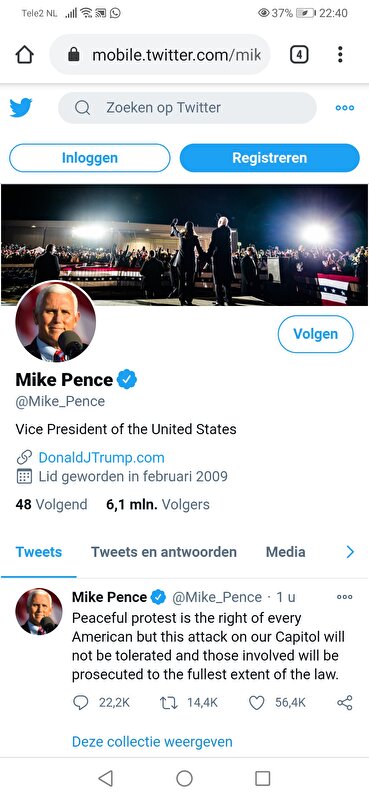Image resolution: width=369 pixels, height=800 pixels.
Task: Open Chrome home page icon
Action: (x=24, y=55)
